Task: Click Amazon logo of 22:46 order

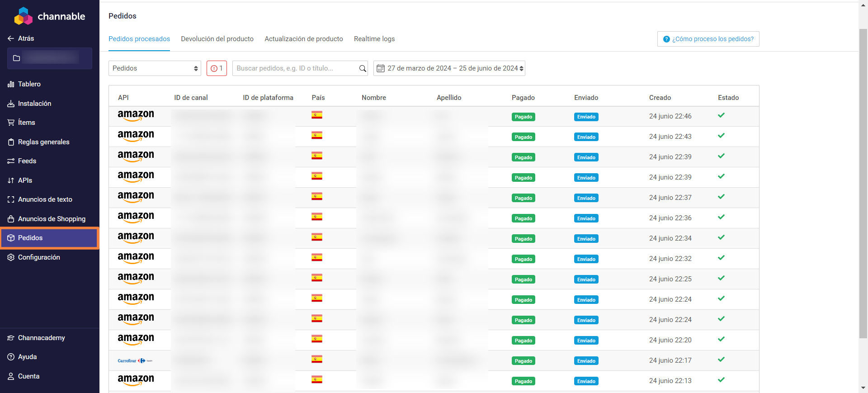Action: [x=136, y=116]
